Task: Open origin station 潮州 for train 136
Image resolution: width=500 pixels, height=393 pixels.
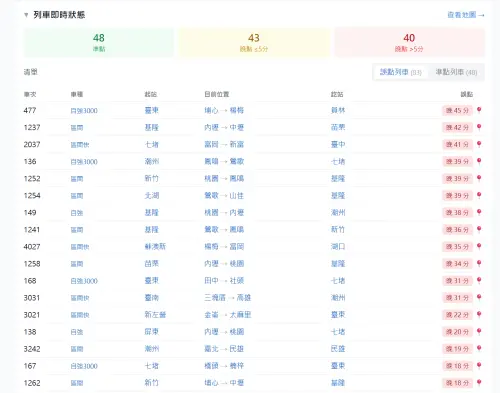Action: tap(152, 161)
